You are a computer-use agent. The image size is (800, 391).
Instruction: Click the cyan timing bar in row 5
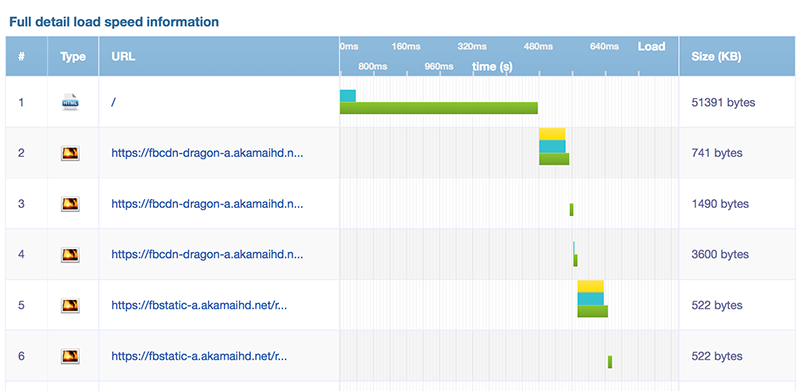pos(590,299)
